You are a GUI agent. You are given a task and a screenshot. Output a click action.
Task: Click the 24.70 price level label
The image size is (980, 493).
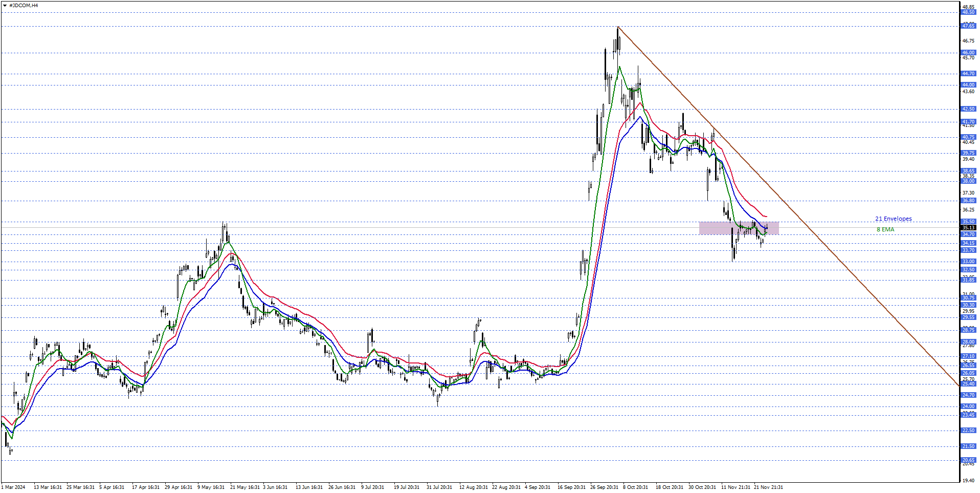coord(968,395)
